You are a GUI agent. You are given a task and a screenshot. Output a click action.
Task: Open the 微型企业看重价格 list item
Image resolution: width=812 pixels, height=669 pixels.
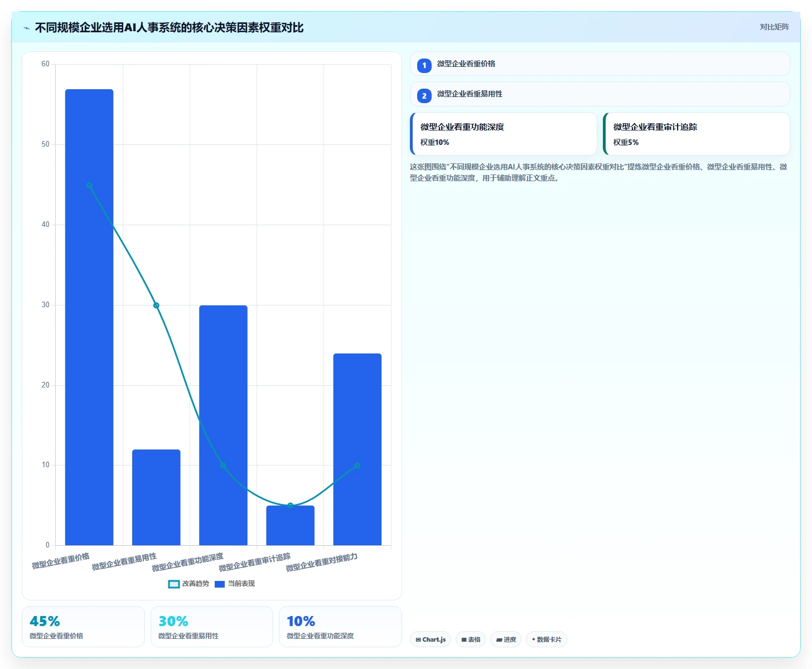[600, 64]
